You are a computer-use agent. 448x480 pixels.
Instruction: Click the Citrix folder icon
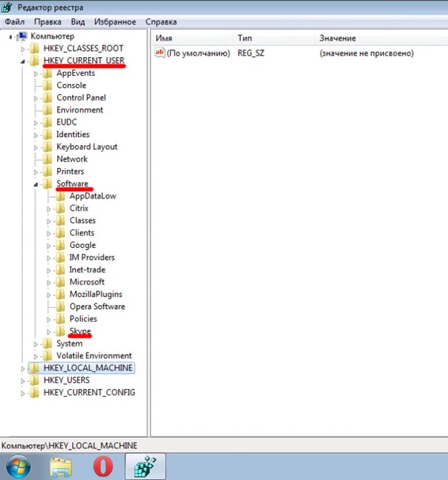[x=60, y=208]
